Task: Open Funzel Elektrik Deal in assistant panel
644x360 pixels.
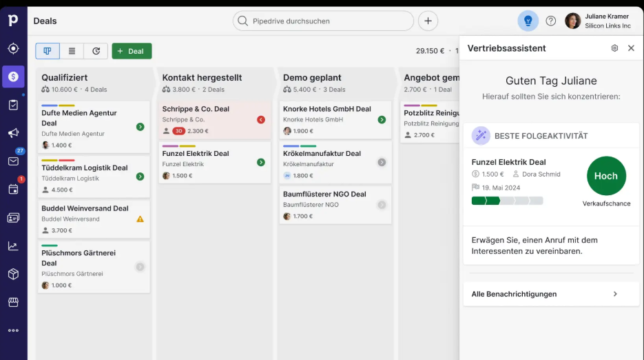Action: 508,162
